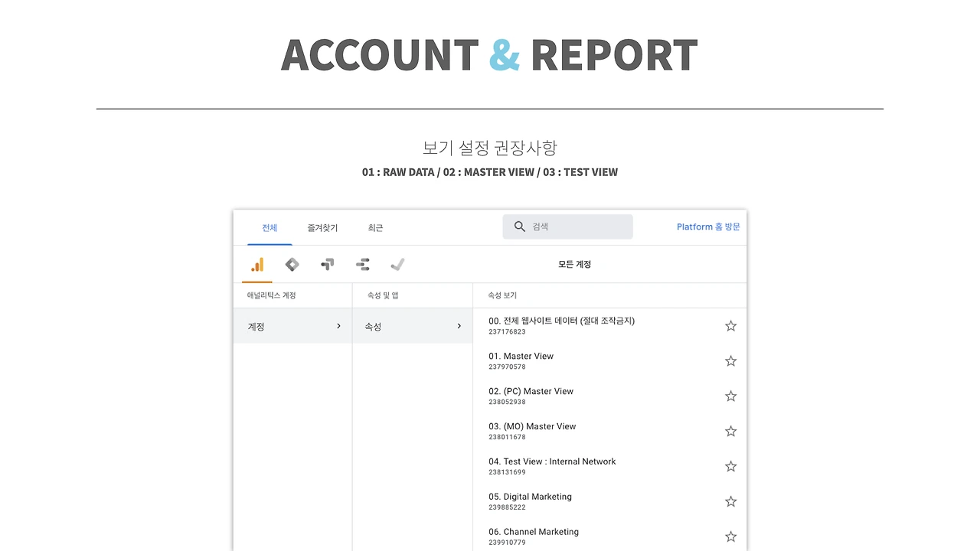This screenshot has width=980, height=551.
Task: Favorite the 04. Test View : Internal Network view
Action: (730, 466)
